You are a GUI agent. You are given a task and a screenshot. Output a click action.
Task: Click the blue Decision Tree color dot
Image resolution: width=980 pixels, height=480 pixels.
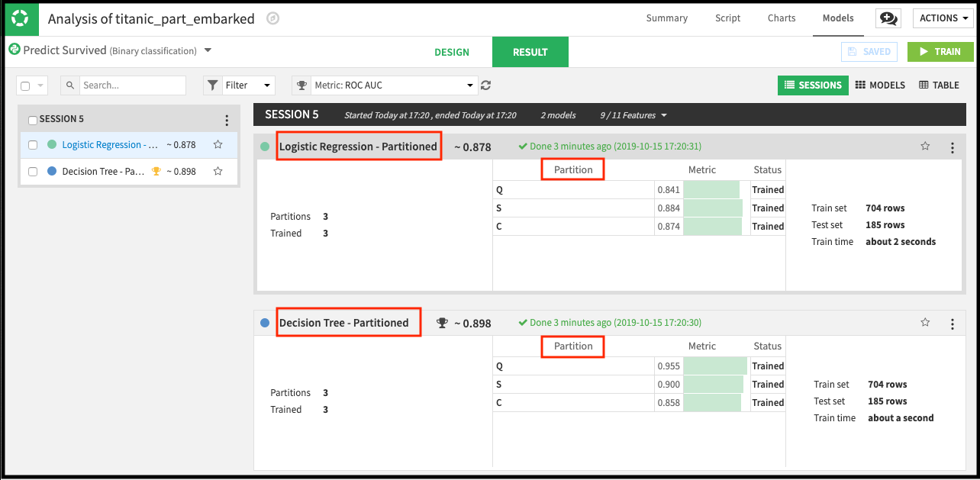click(x=265, y=323)
